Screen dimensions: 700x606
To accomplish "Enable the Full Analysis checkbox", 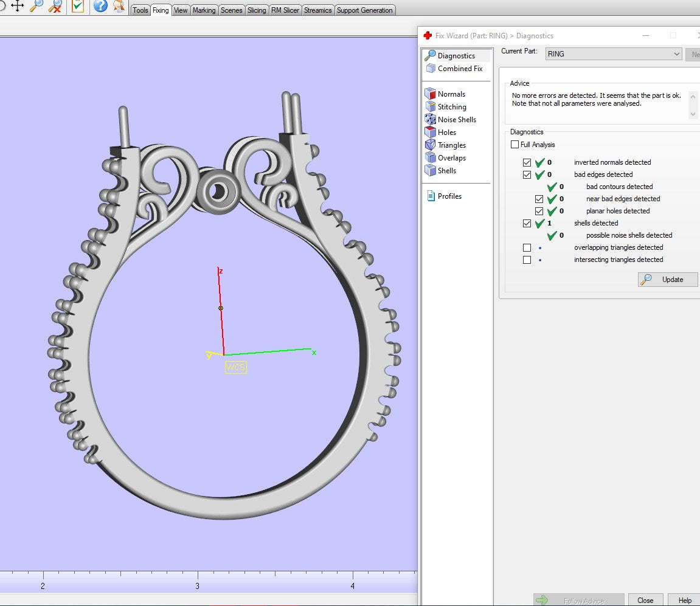I will point(515,145).
